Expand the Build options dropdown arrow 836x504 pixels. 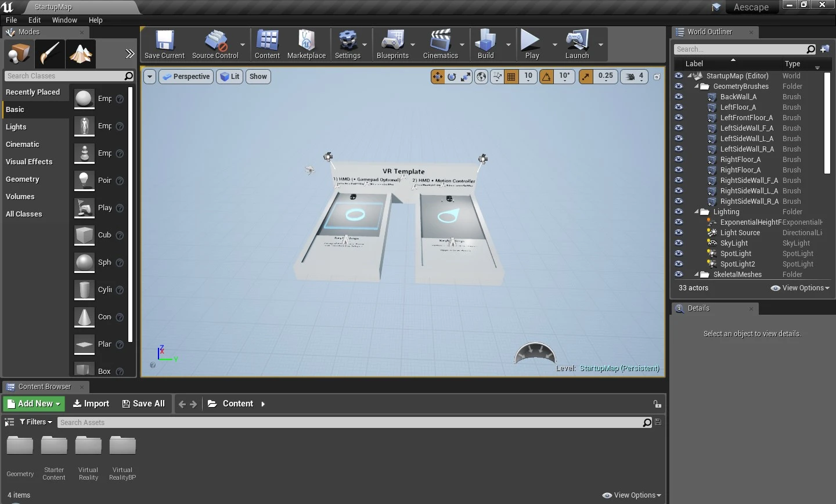point(509,45)
